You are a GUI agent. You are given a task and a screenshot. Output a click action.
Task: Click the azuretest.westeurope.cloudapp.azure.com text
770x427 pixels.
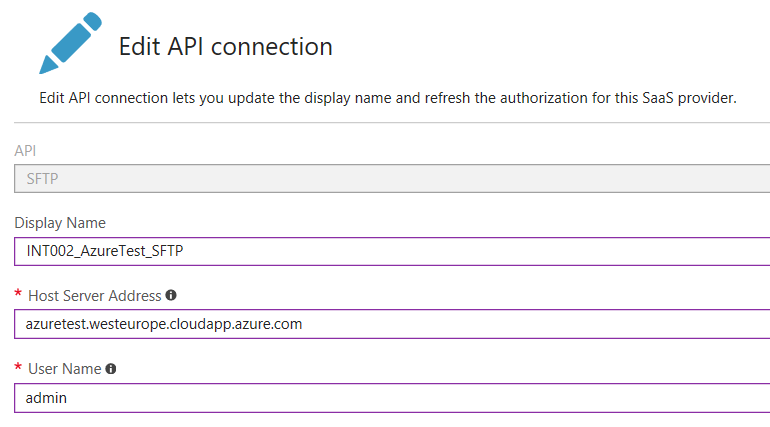(164, 324)
